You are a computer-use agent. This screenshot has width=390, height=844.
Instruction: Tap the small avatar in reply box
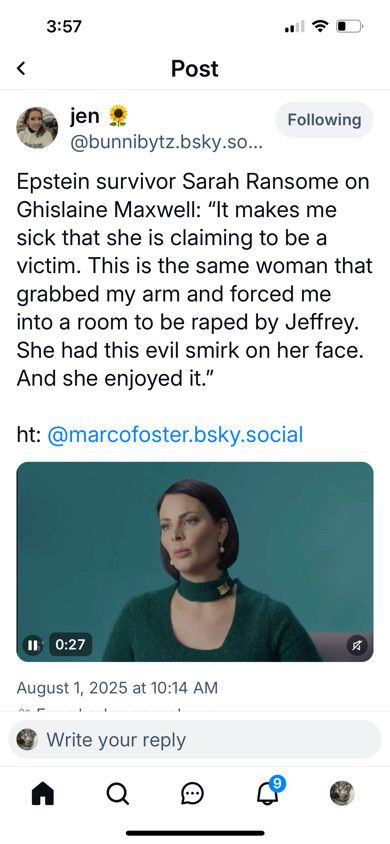27,740
